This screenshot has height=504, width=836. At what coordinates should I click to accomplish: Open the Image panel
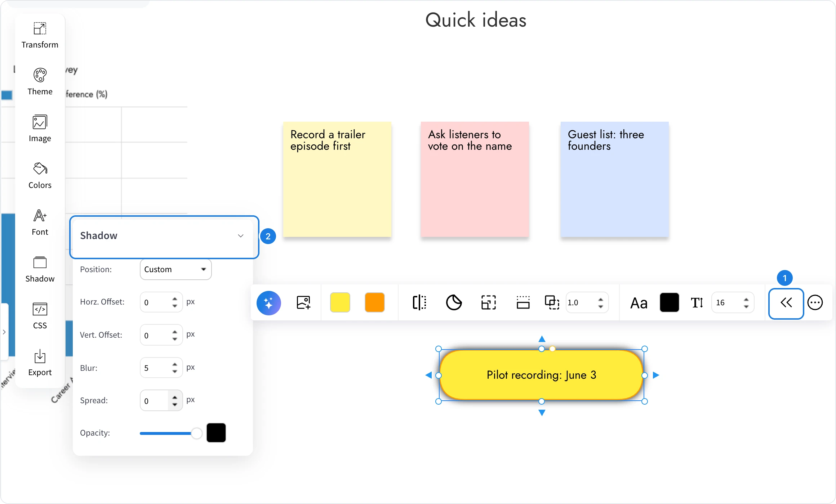tap(40, 129)
